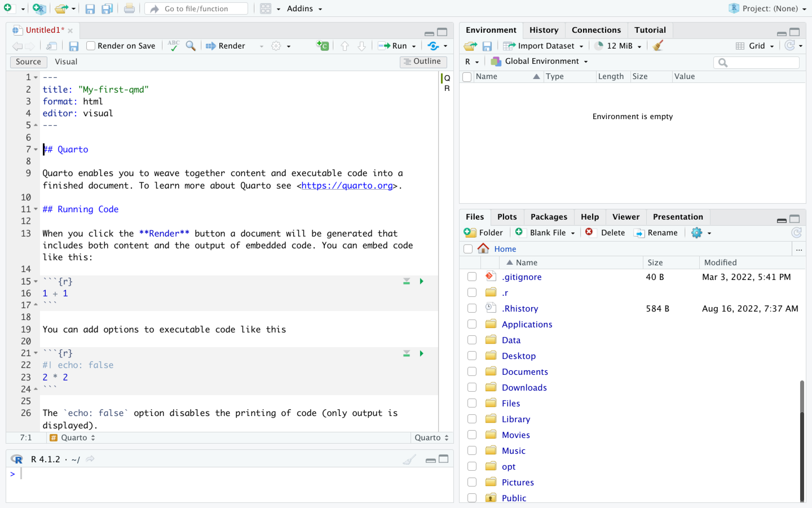Open the https://quarto.org link

(347, 185)
